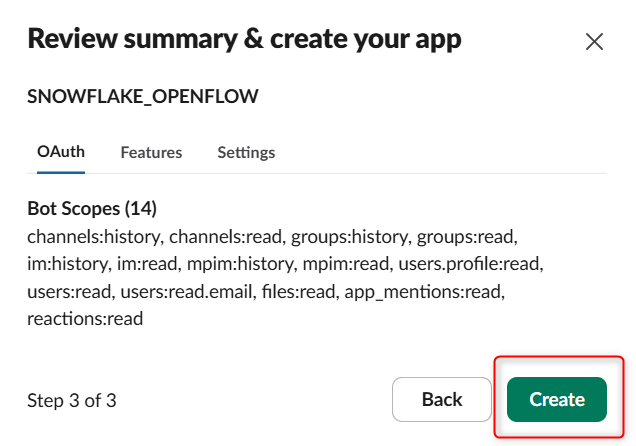Click the reactions:read scope text
636x446 pixels.
point(85,319)
